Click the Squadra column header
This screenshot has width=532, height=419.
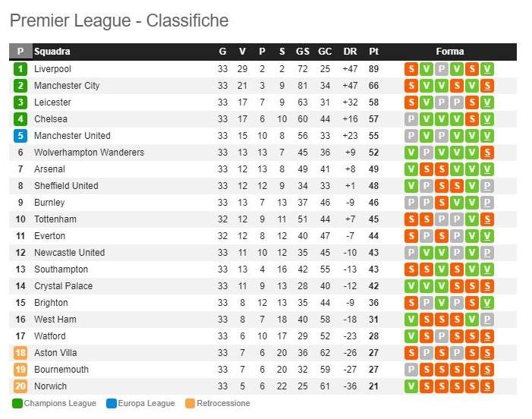(x=52, y=52)
